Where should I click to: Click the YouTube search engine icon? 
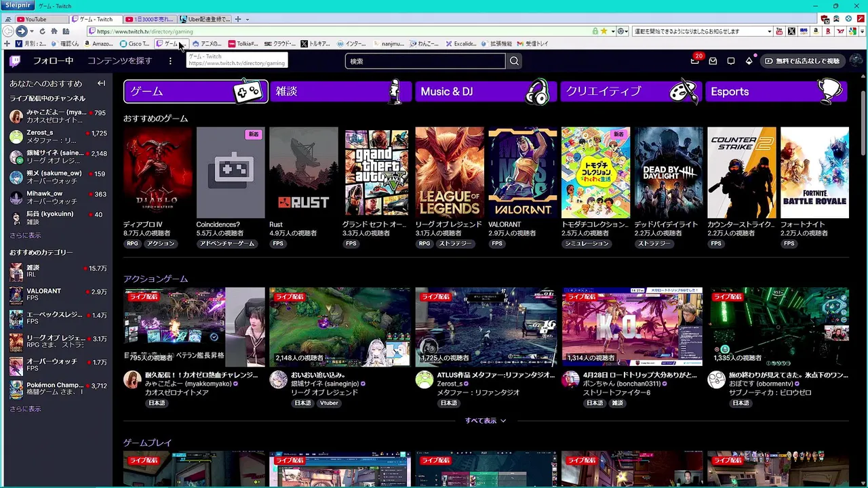(778, 31)
